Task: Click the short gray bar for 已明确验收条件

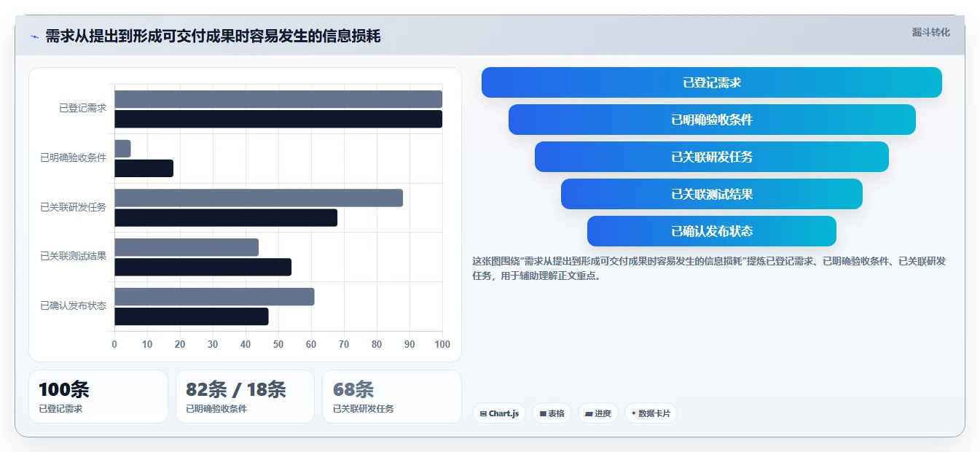Action: tap(122, 149)
